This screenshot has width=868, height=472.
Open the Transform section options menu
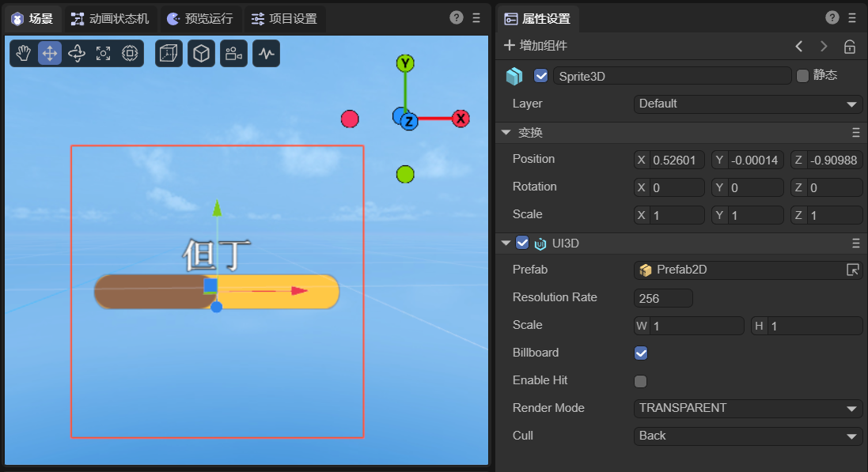[x=856, y=133]
